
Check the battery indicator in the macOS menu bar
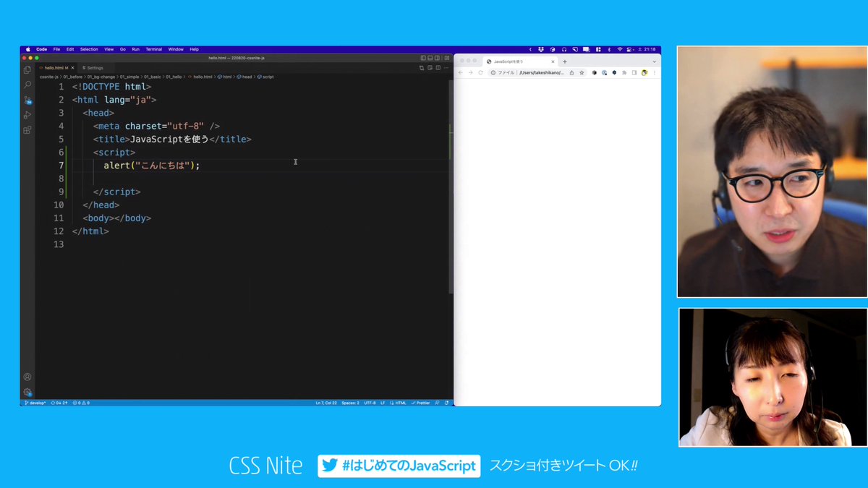pyautogui.click(x=628, y=49)
